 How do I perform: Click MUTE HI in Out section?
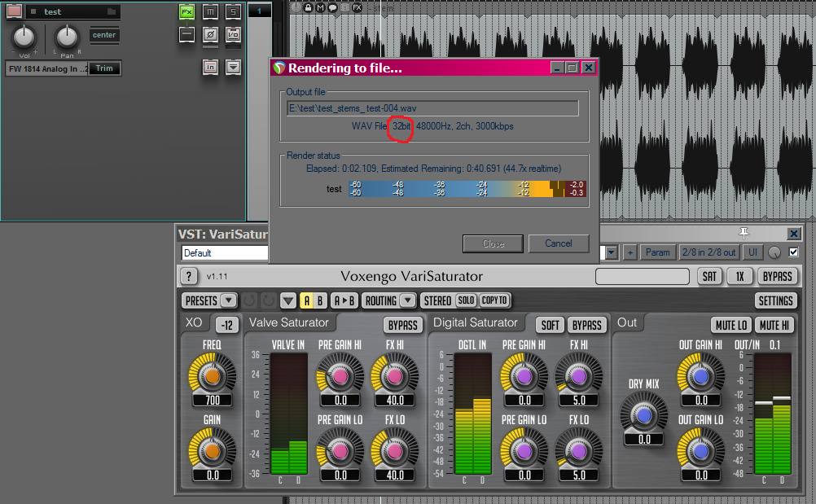774,325
